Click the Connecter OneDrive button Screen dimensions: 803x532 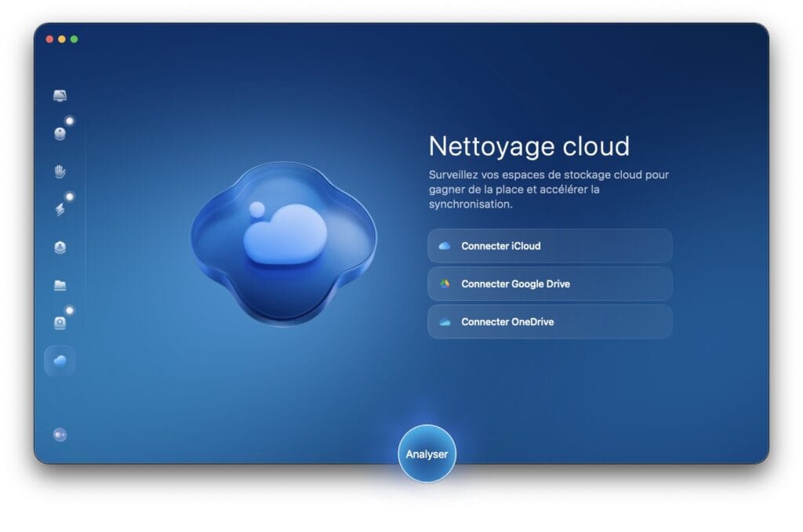550,322
